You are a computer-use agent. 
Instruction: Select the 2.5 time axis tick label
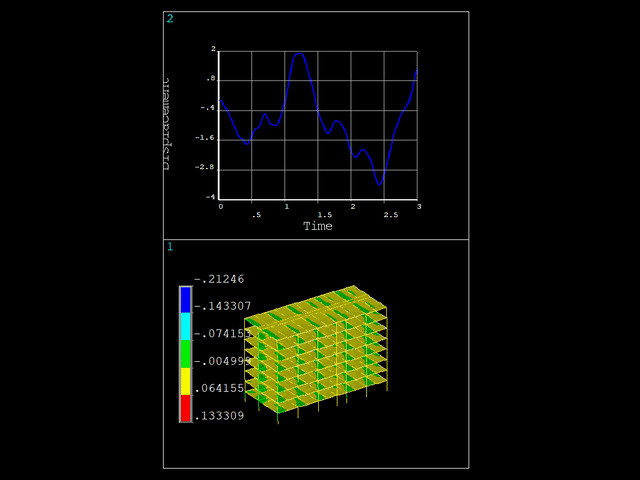(x=390, y=215)
